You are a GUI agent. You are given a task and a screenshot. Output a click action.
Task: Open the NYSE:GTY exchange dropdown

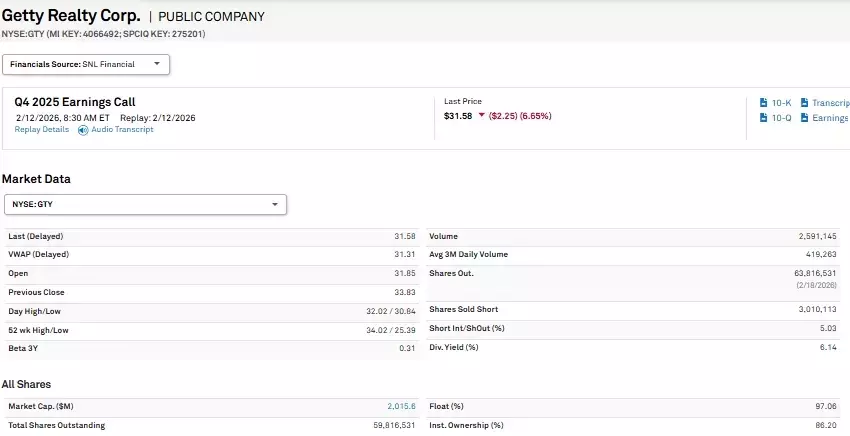coord(144,204)
